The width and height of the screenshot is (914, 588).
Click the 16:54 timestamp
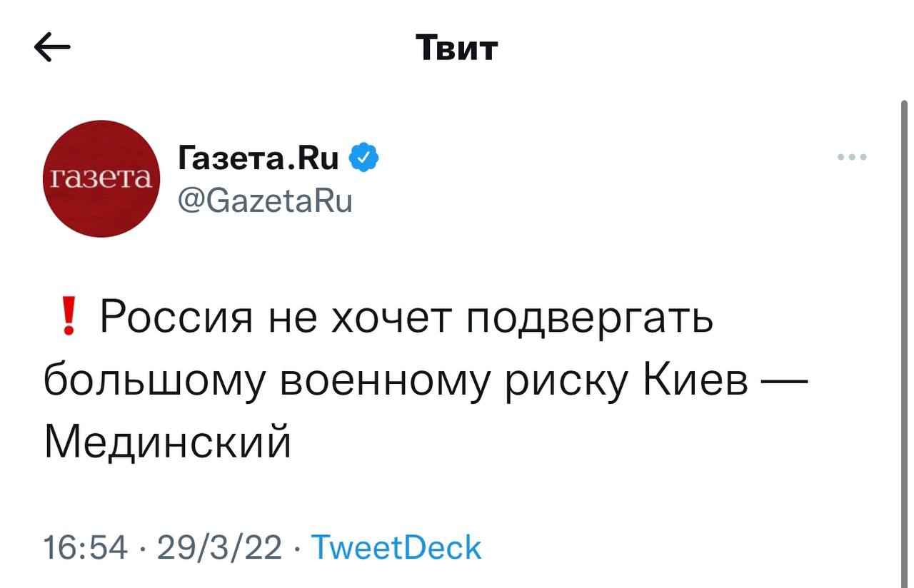tap(86, 548)
